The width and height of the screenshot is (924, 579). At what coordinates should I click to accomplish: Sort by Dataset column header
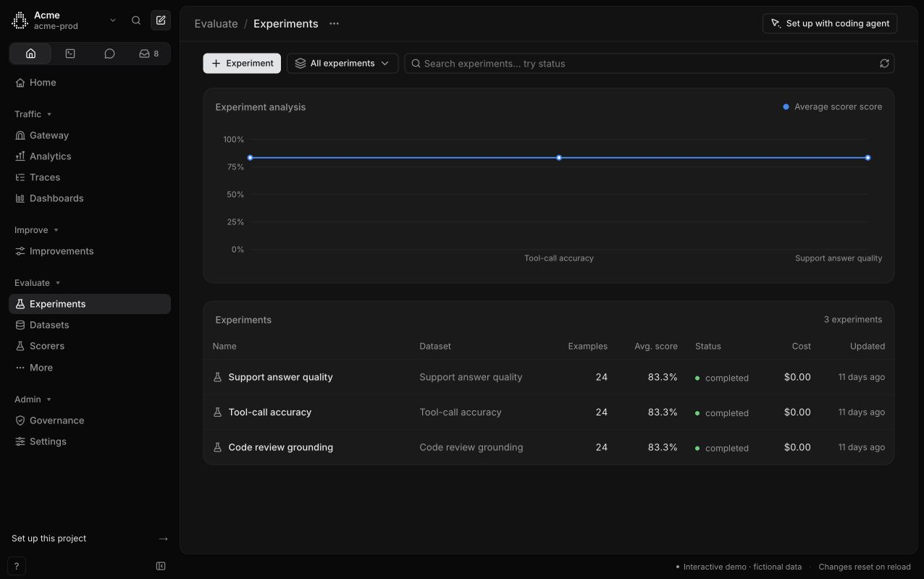(x=435, y=347)
